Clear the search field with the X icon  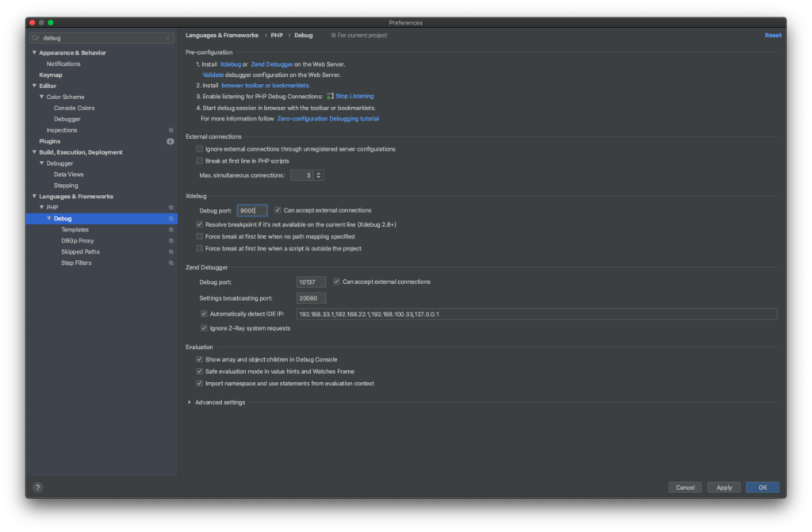pyautogui.click(x=168, y=37)
